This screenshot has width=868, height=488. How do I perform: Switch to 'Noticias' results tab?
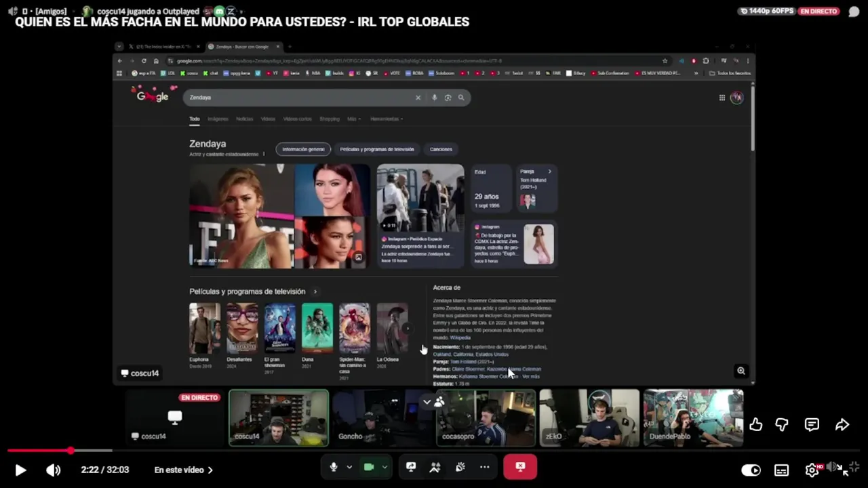245,119
